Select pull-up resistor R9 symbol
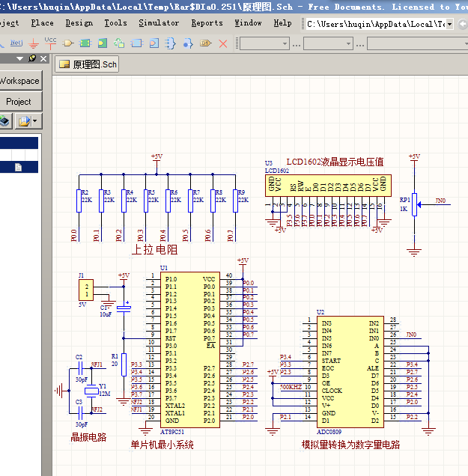Image resolution: width=468 pixels, height=476 pixels. [x=235, y=201]
